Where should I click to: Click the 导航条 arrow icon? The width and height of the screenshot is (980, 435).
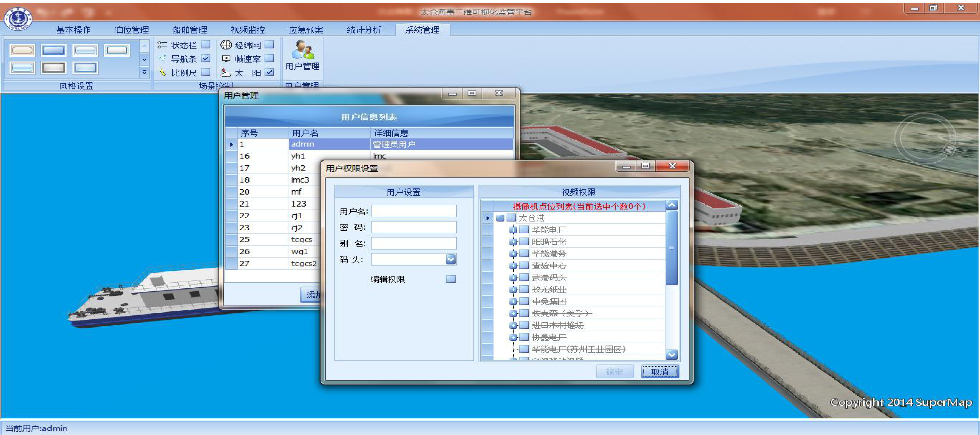pos(162,59)
